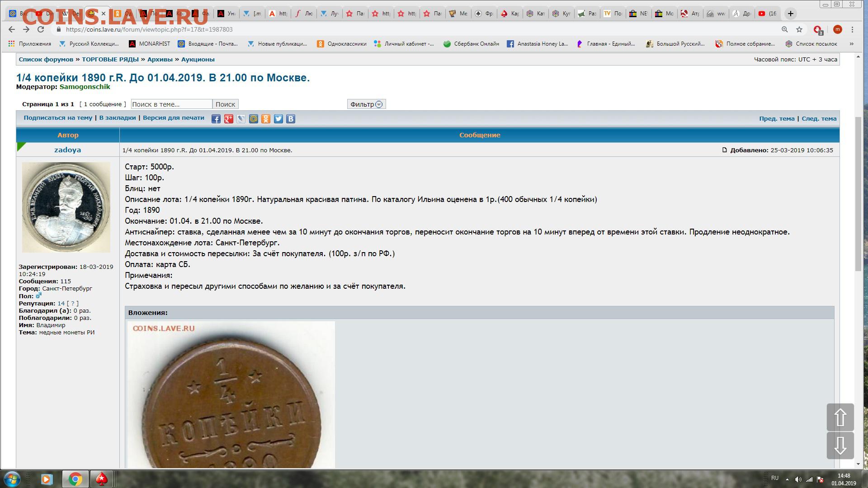Share topic on Facebook icon
The image size is (868, 488).
point(216,119)
